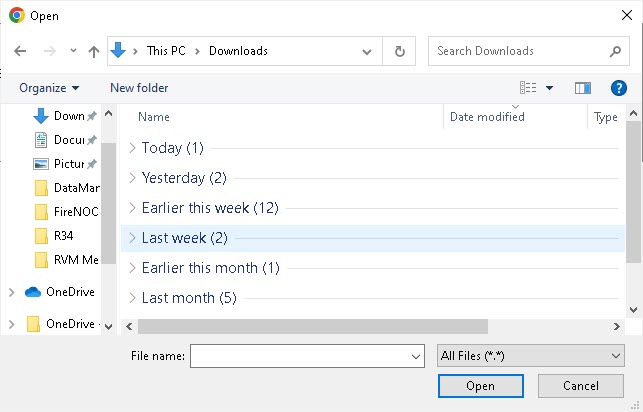Toggle the preview pane button
Image resolution: width=643 pixels, height=412 pixels.
pyautogui.click(x=583, y=88)
